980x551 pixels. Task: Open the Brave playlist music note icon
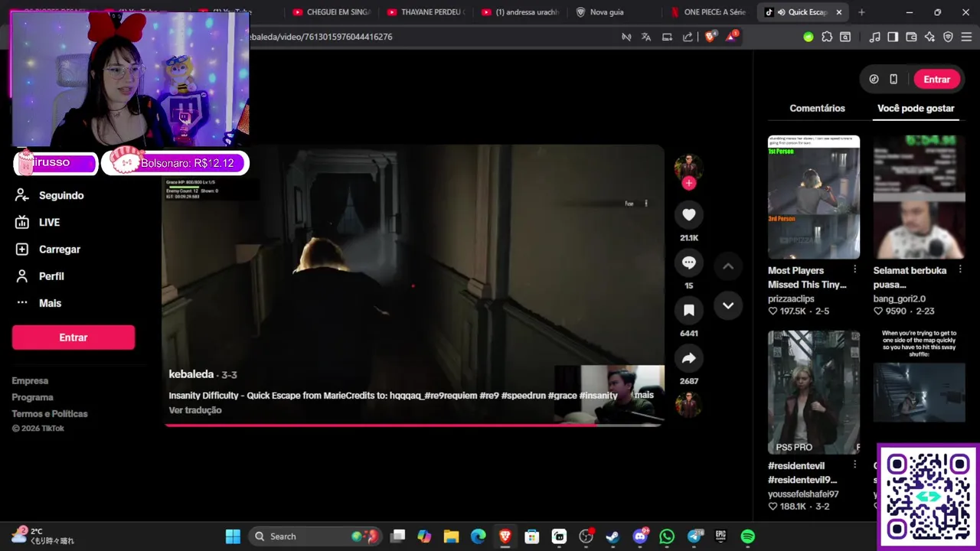click(874, 37)
